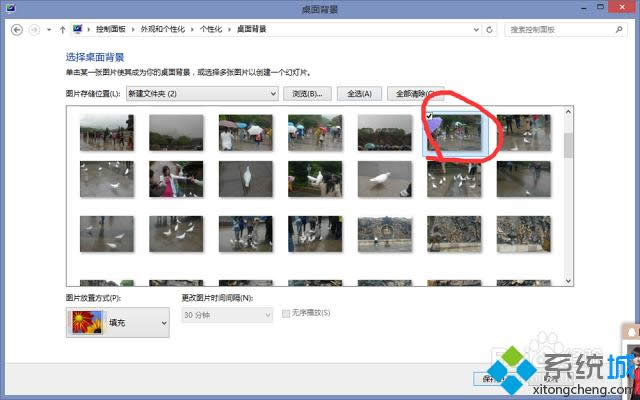Image resolution: width=640 pixels, height=400 pixels.
Task: Select first thumbnail in second row
Action: 107,179
